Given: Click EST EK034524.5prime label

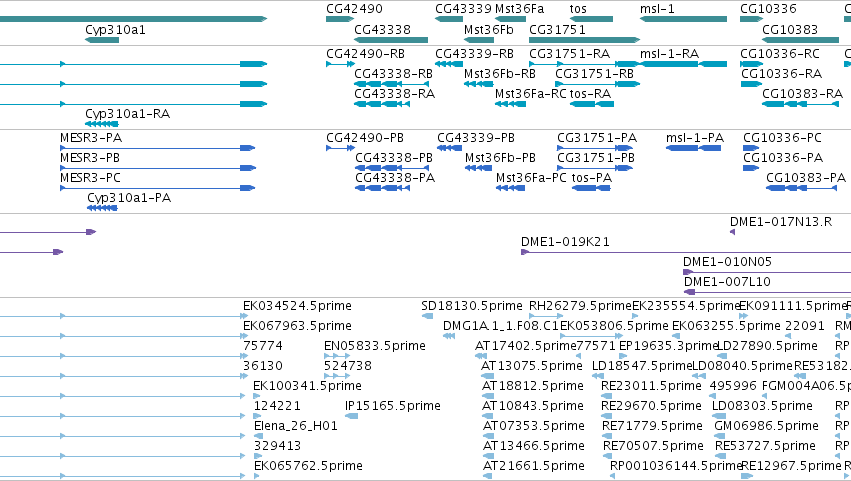Looking at the screenshot, I should (x=297, y=306).
